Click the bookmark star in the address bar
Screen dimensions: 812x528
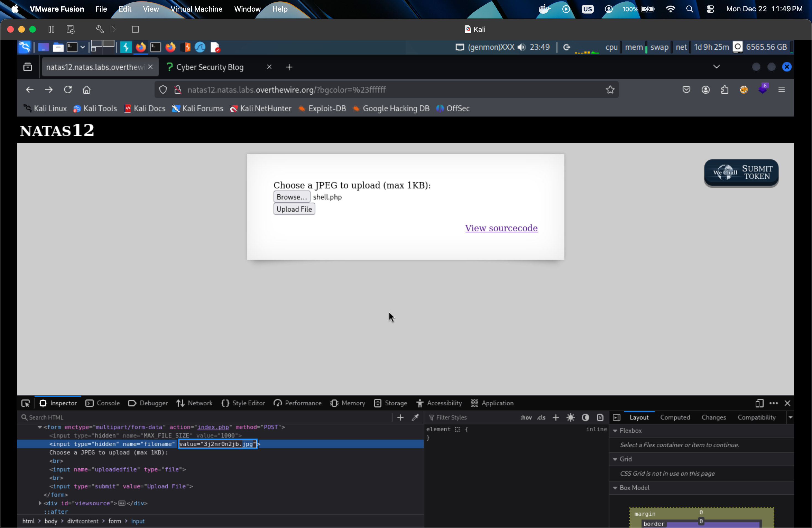(x=610, y=90)
